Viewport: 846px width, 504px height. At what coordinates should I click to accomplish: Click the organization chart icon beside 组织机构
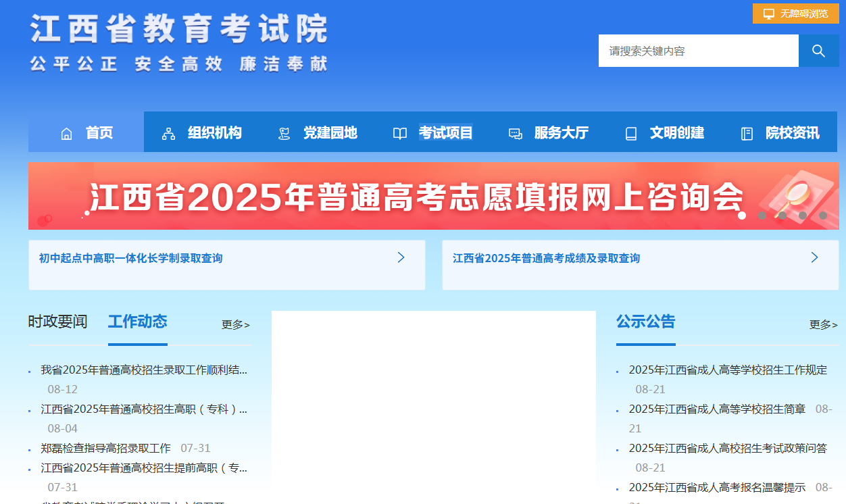168,133
